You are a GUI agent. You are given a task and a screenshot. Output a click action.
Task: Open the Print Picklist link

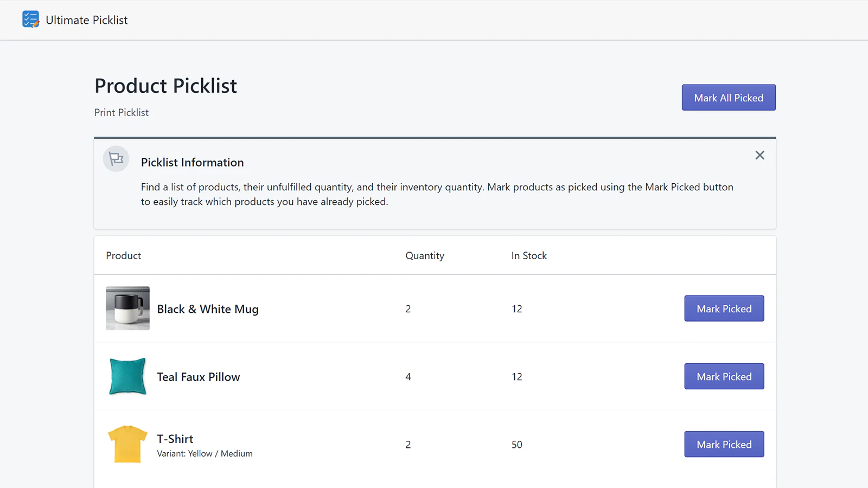point(122,112)
